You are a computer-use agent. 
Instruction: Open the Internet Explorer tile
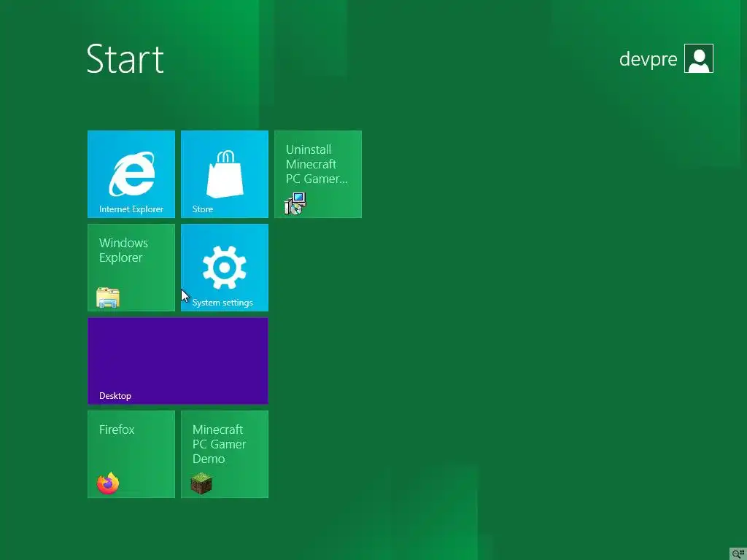pyautogui.click(x=131, y=174)
